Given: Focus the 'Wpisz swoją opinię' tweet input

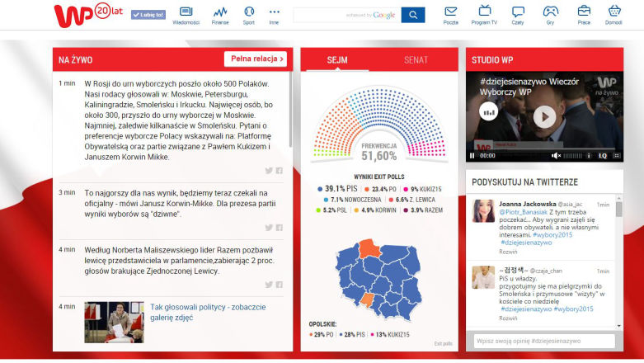Looking at the screenshot, I should [544, 341].
